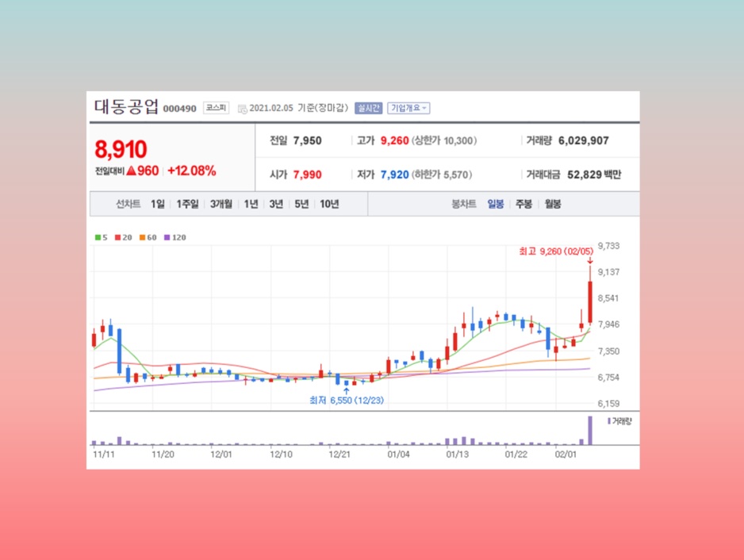The height and width of the screenshot is (560, 744).
Task: Click the 고가 value 9,260
Action: (x=395, y=140)
